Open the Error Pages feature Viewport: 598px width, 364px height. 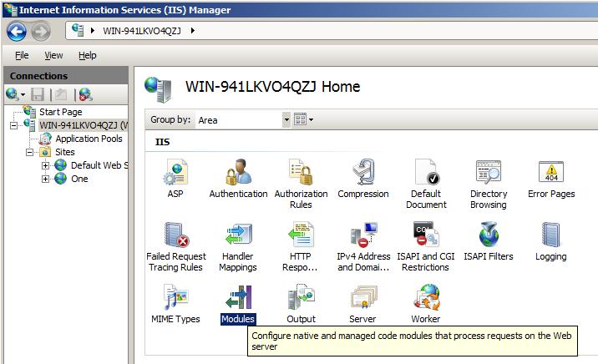pyautogui.click(x=551, y=179)
